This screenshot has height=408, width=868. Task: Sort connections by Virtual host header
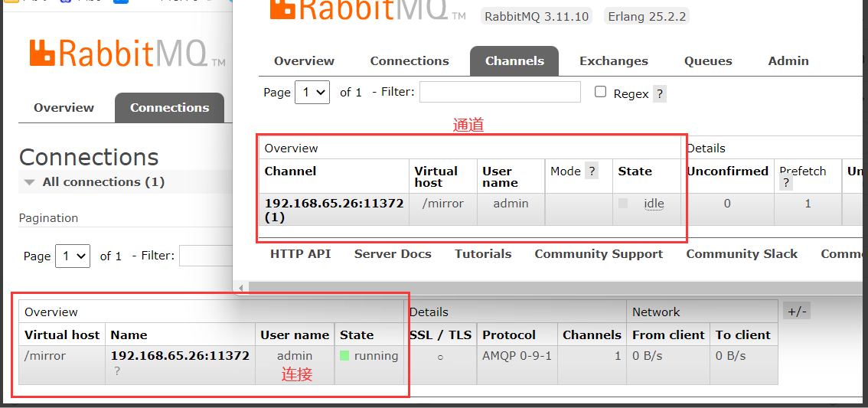pyautogui.click(x=62, y=335)
